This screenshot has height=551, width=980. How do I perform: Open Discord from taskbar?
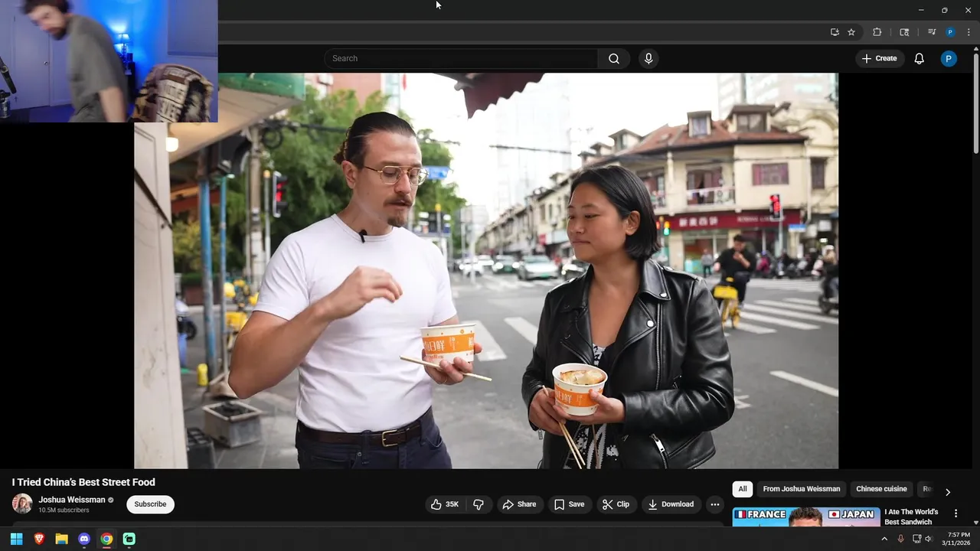point(84,539)
